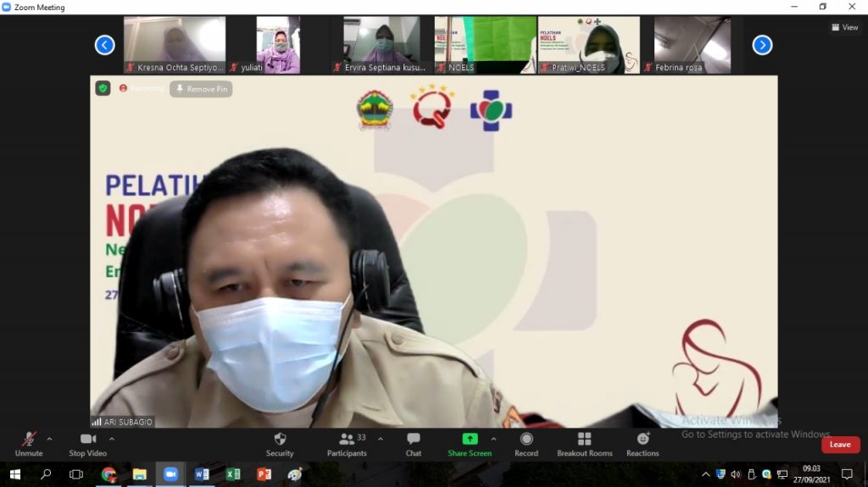
Task: Open File Explorer from taskbar
Action: coord(140,474)
